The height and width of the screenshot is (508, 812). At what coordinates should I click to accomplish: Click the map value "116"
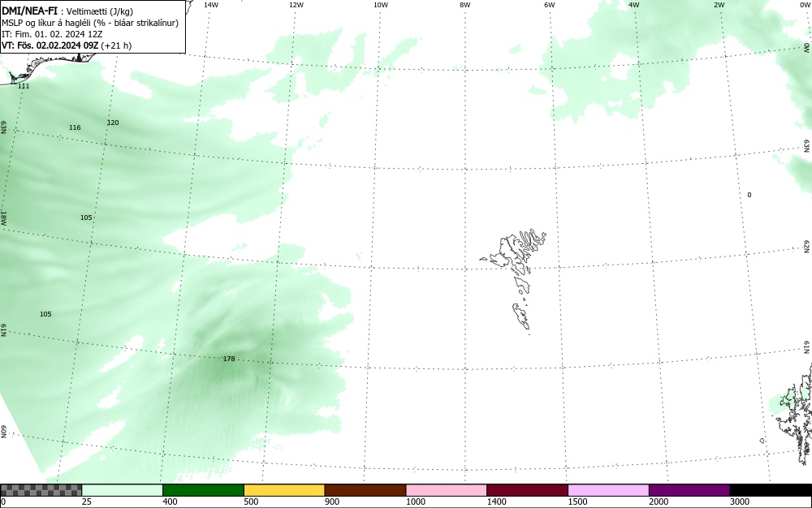(x=75, y=127)
